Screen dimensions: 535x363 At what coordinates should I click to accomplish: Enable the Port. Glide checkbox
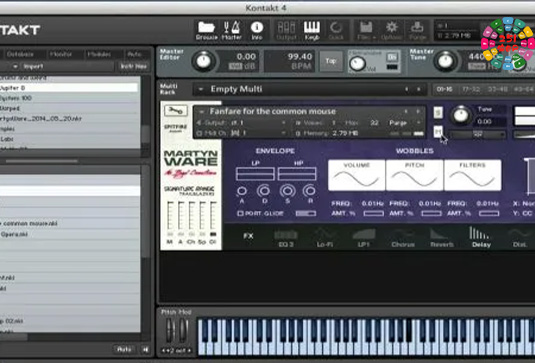(240, 213)
